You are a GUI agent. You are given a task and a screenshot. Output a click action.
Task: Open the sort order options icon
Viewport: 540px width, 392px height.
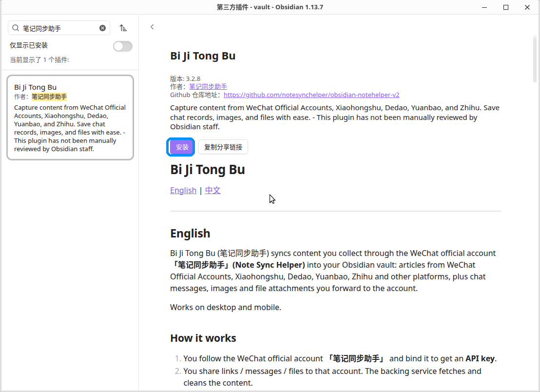pyautogui.click(x=123, y=28)
